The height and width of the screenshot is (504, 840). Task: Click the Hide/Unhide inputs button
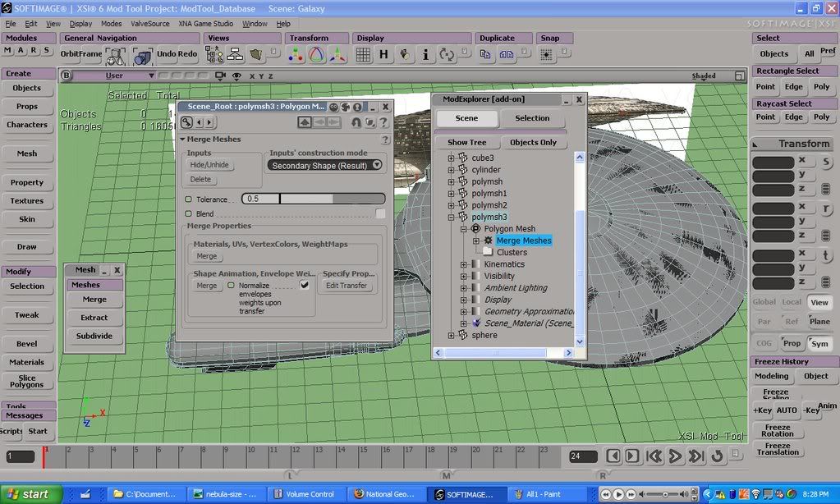(209, 165)
